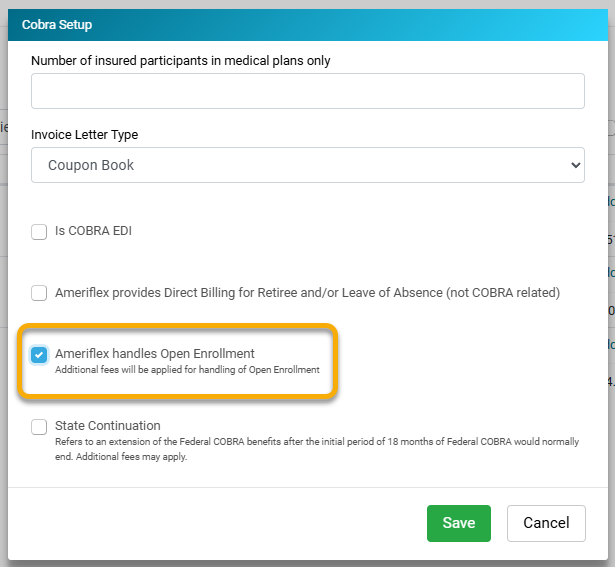The width and height of the screenshot is (615, 567).
Task: Click the Invoice Letter Type field label
Action: click(x=84, y=134)
